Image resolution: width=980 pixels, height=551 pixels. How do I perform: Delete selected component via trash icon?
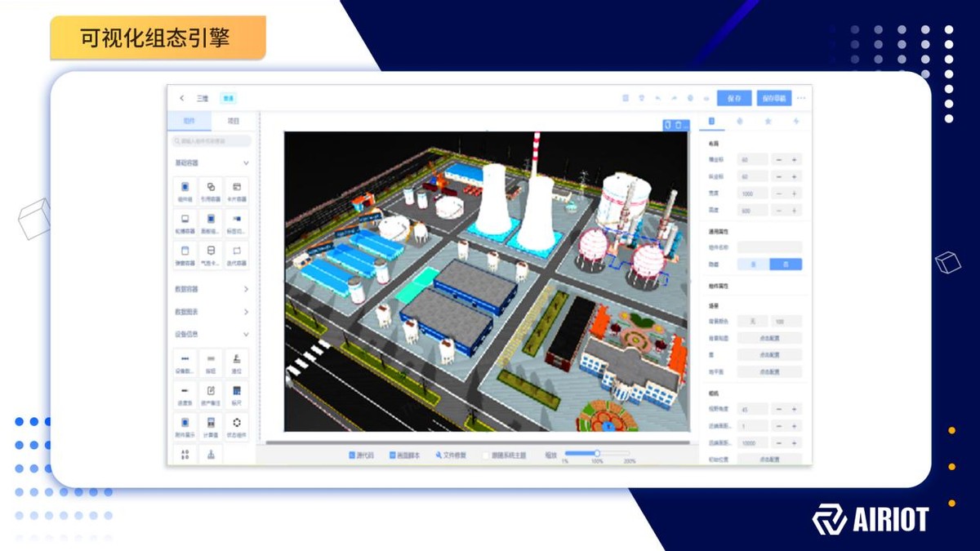[x=678, y=125]
